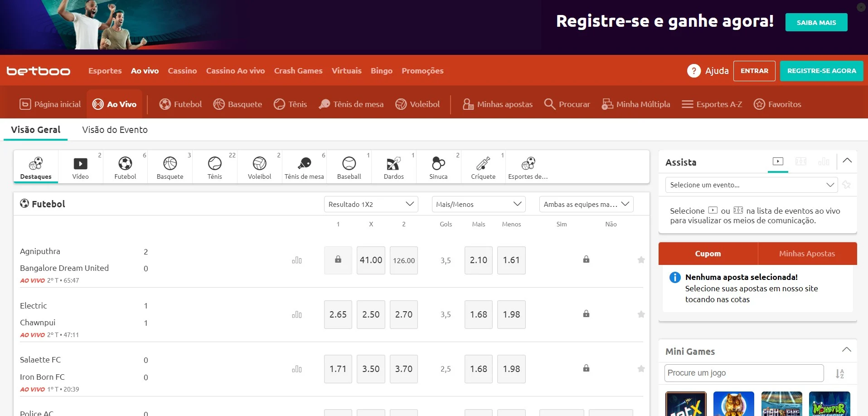
Task: Open Virtuais in top navigation
Action: click(347, 71)
